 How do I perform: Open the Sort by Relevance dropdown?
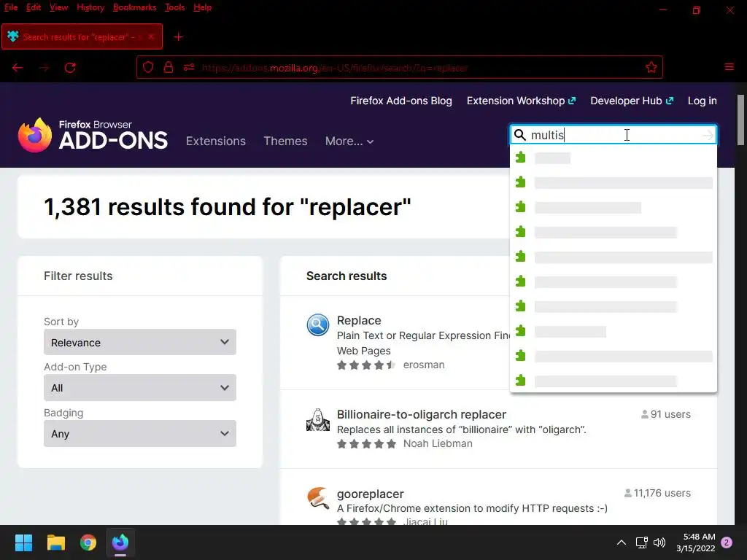[140, 342]
